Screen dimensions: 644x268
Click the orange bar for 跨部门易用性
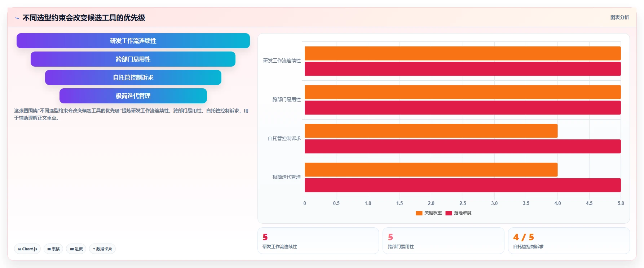point(463,92)
